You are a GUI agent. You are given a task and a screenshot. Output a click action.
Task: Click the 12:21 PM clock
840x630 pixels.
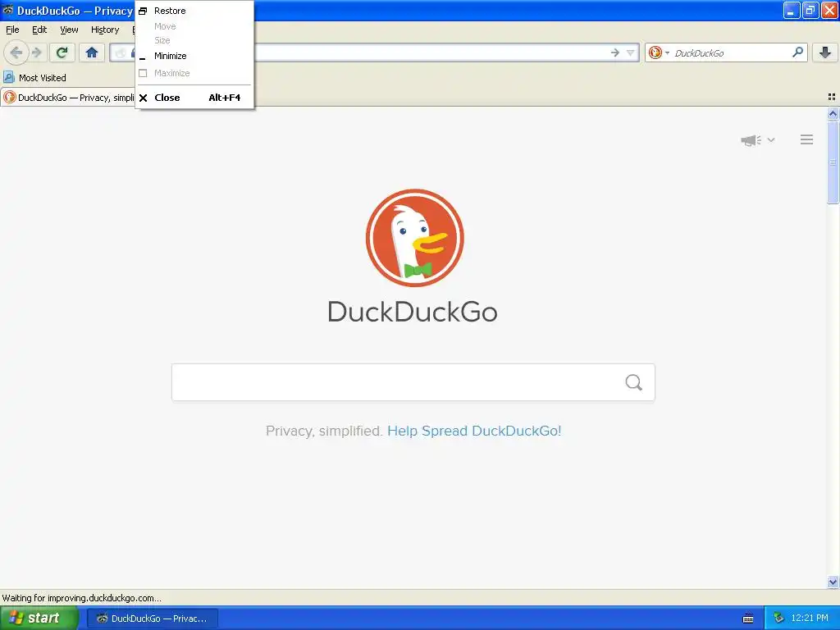(x=810, y=619)
